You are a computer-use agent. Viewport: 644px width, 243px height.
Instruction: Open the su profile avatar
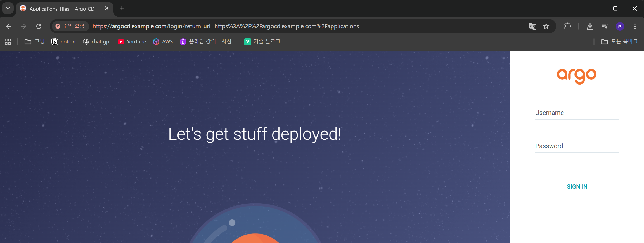click(620, 26)
